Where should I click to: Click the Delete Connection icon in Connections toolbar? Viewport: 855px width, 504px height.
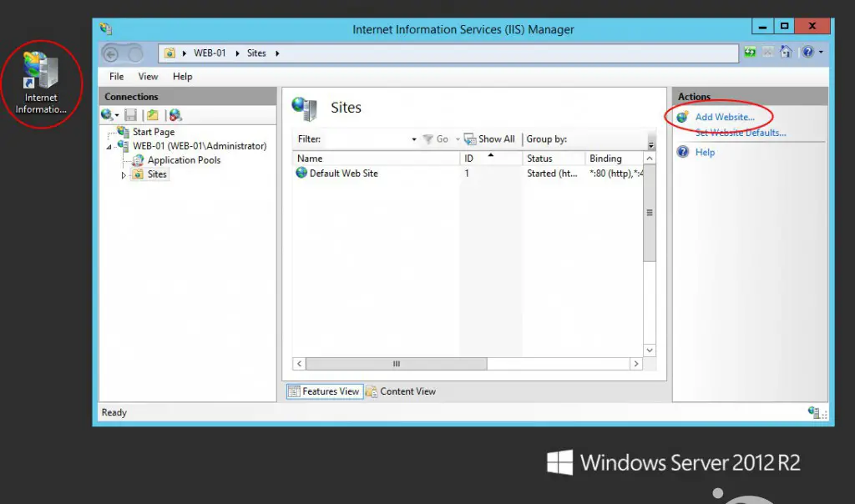click(x=175, y=115)
